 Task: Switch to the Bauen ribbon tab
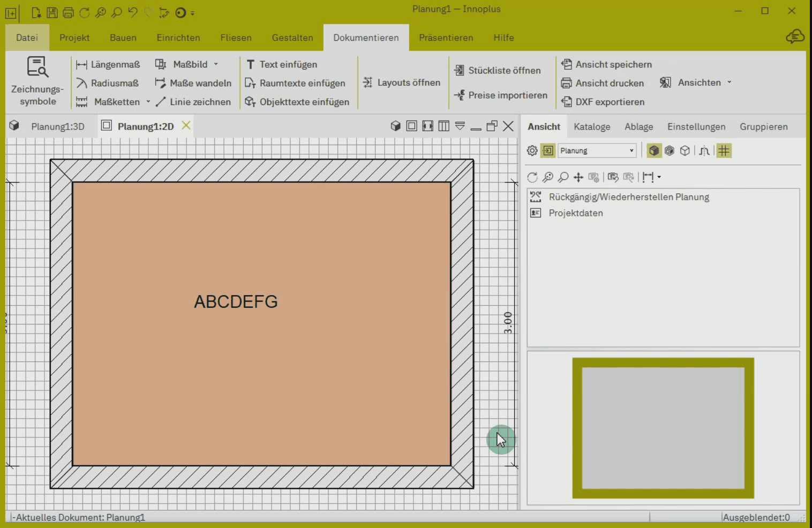(x=123, y=37)
